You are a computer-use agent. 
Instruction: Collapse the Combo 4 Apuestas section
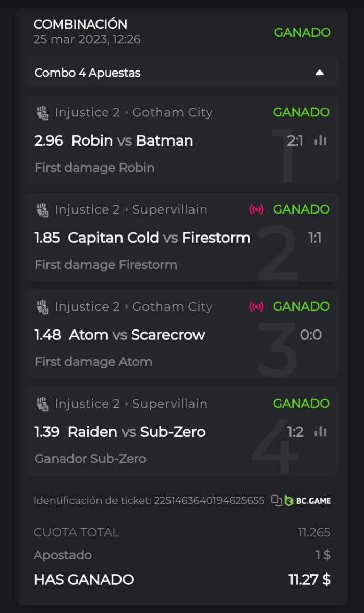320,73
